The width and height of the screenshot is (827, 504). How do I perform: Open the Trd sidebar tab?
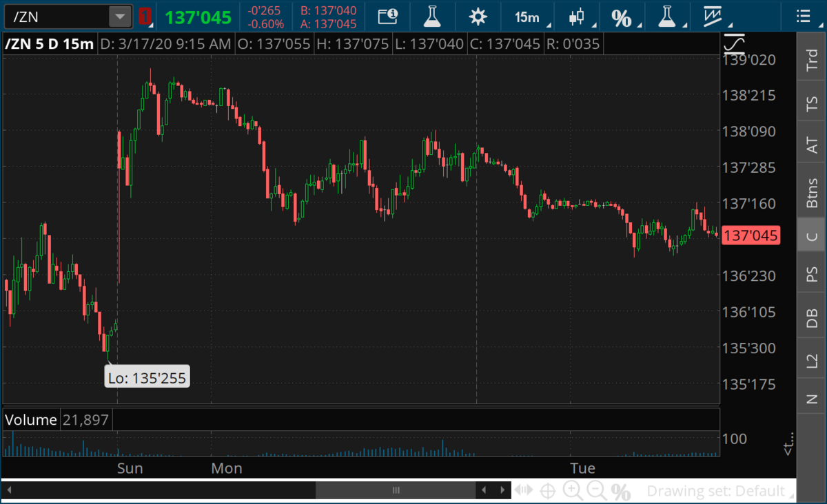(812, 61)
